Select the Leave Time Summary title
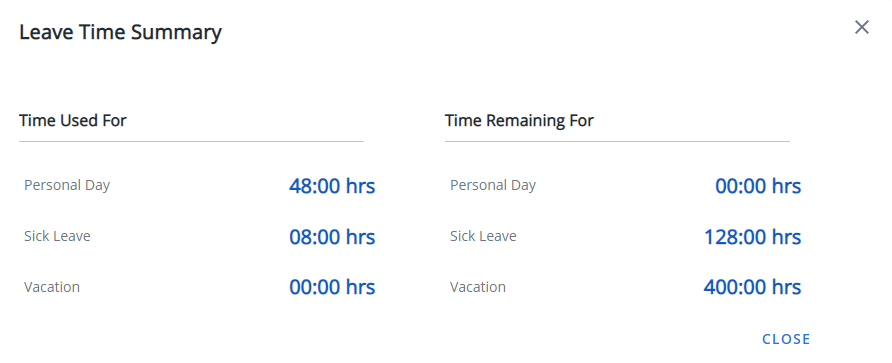 tap(121, 32)
